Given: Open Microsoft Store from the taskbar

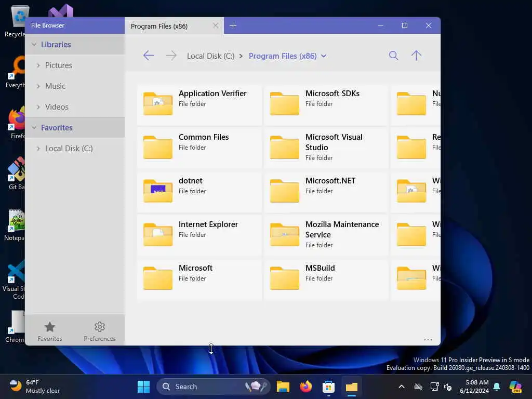Looking at the screenshot, I should 328,387.
